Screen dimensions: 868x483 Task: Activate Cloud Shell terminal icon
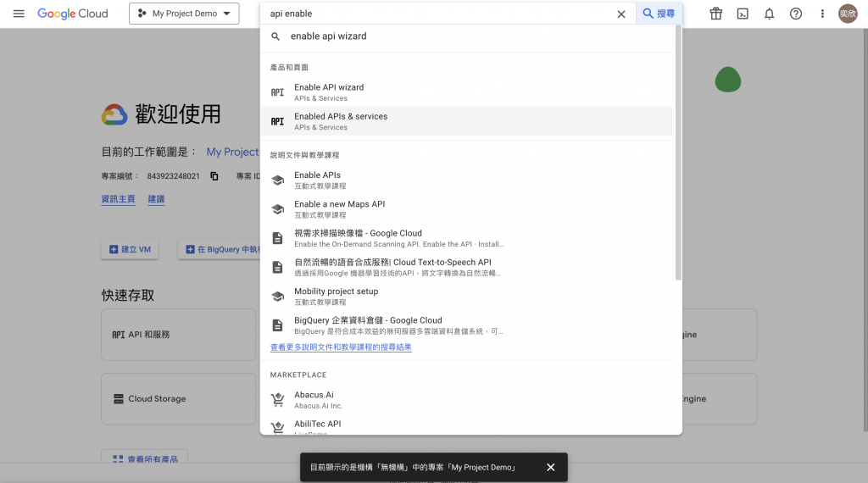pyautogui.click(x=743, y=14)
